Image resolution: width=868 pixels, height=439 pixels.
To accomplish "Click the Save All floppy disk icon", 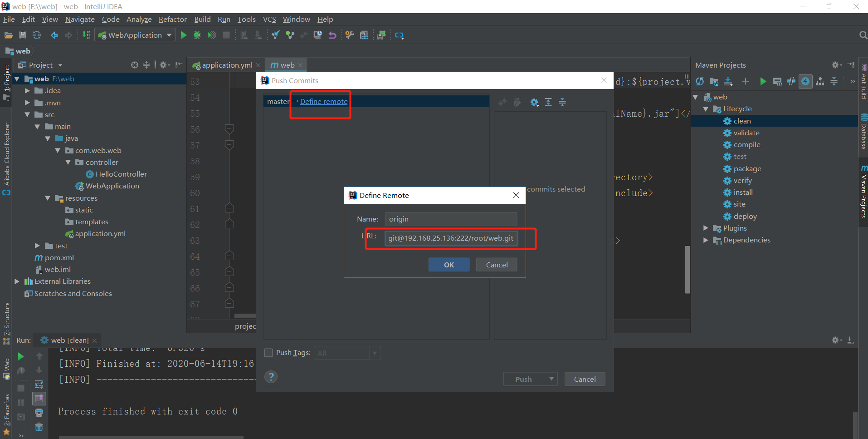I will [23, 35].
